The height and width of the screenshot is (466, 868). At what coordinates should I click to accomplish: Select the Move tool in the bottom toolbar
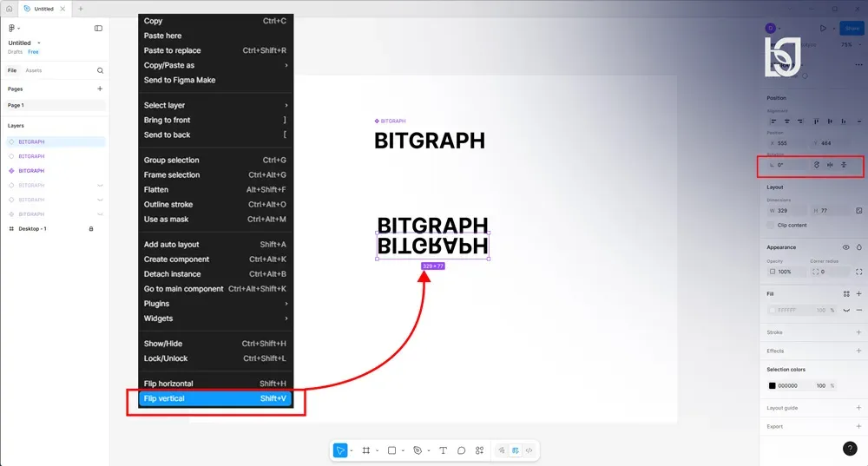[340, 450]
